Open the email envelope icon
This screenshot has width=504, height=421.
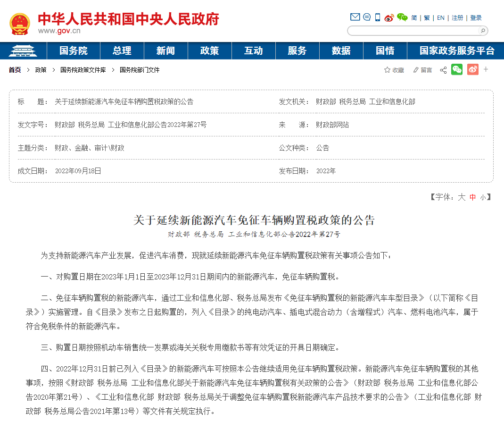(x=355, y=17)
